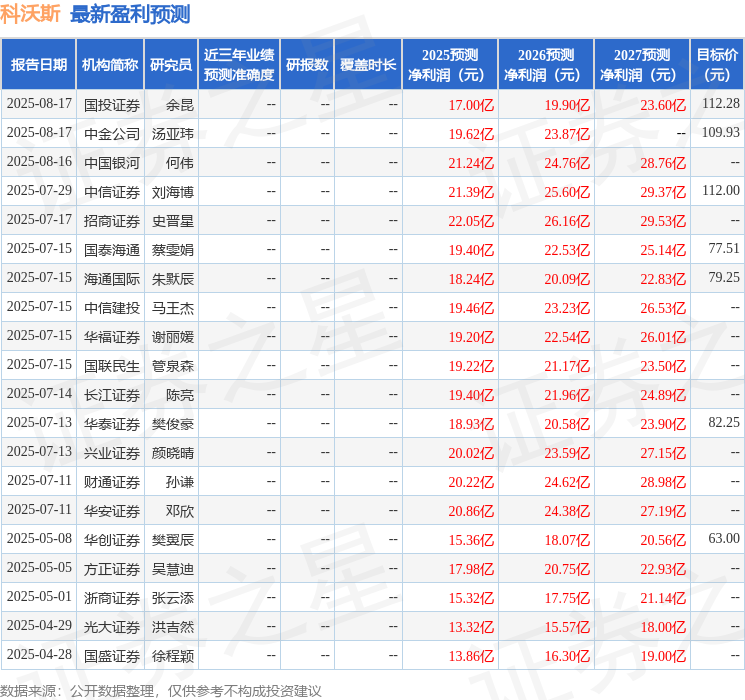Select the 2027预测净利润 column header
Viewport: 745px width, 700px height.
pyautogui.click(x=642, y=65)
